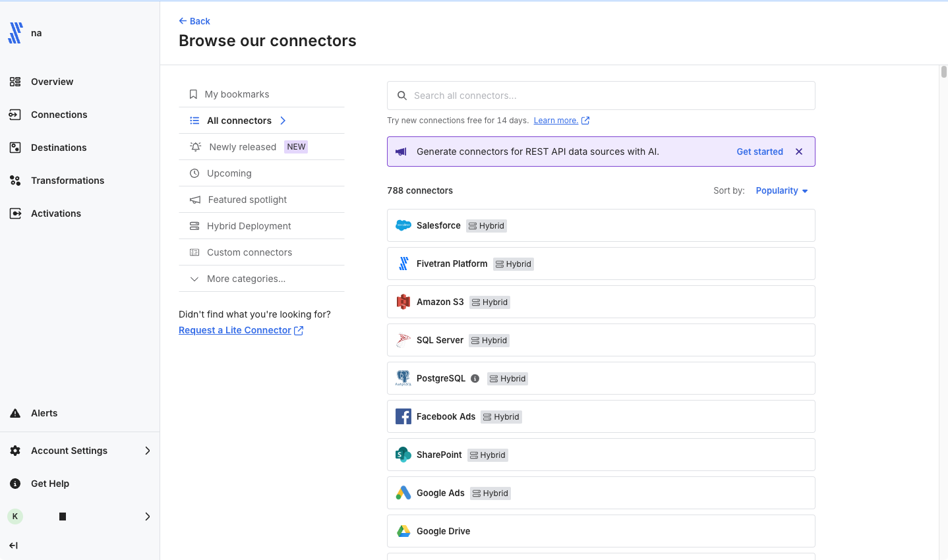Click the Facebook Ads logo icon
This screenshot has height=560, width=948.
coord(403,416)
